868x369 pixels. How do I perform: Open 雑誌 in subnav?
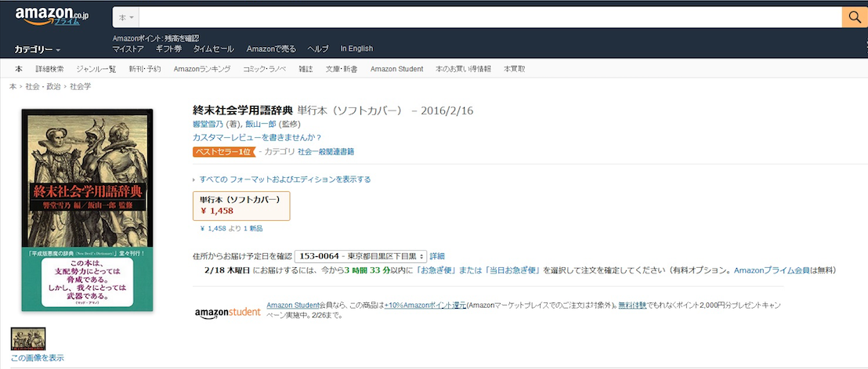coord(306,69)
